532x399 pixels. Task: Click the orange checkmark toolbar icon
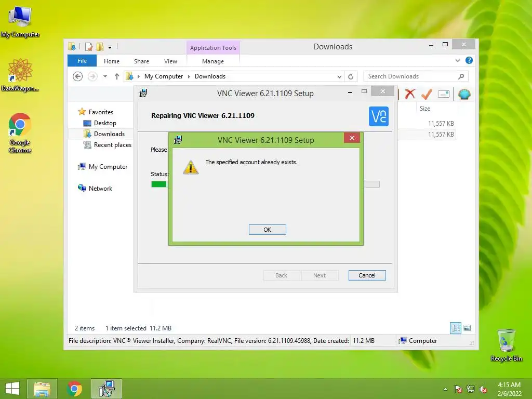pos(427,94)
